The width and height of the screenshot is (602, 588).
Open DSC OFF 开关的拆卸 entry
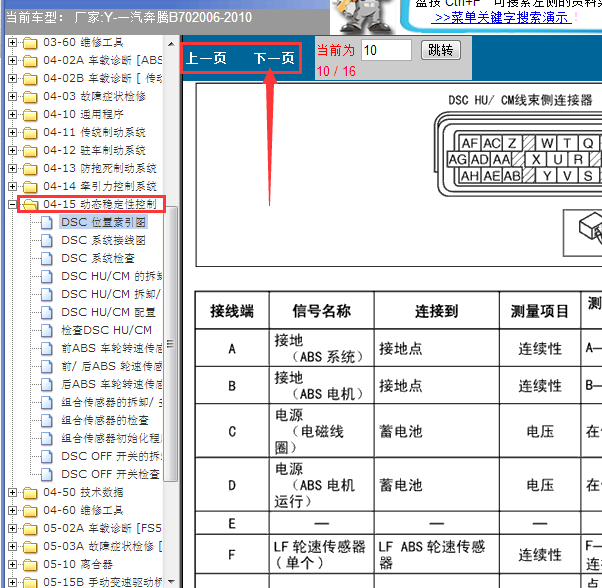tap(111, 457)
